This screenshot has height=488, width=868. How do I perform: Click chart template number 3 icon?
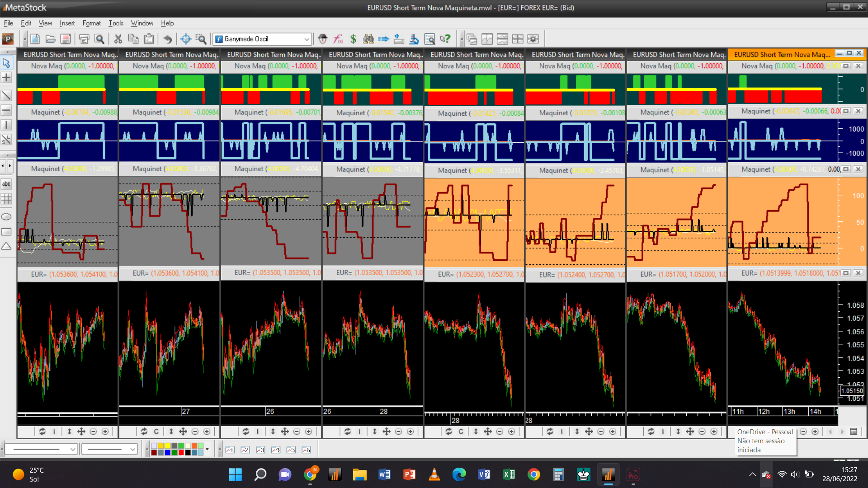tap(260, 450)
